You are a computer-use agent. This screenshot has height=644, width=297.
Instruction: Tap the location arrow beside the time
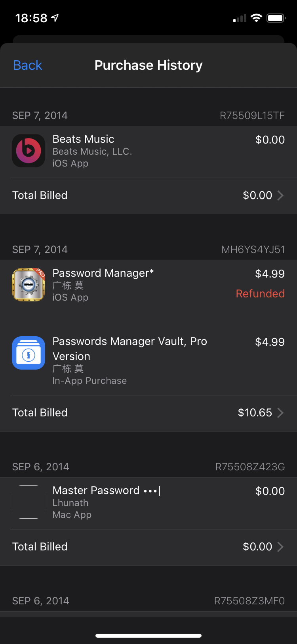[x=55, y=18]
